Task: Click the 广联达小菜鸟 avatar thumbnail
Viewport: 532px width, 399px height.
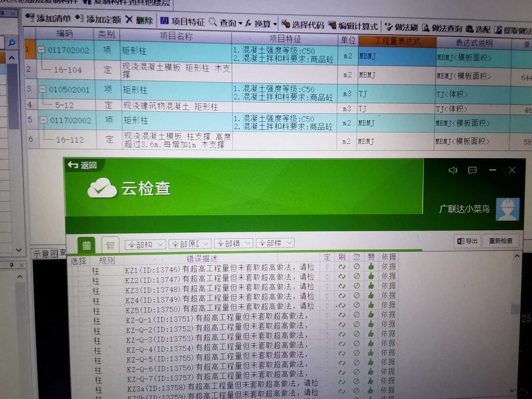Action: coord(507,209)
